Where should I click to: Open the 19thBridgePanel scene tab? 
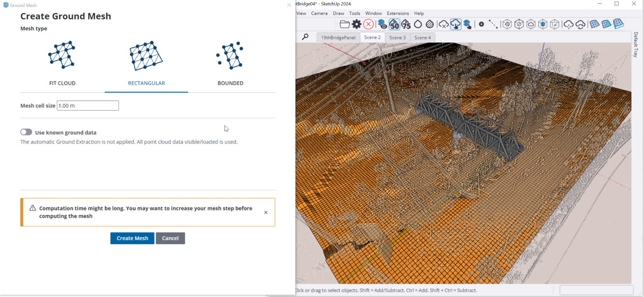(338, 37)
